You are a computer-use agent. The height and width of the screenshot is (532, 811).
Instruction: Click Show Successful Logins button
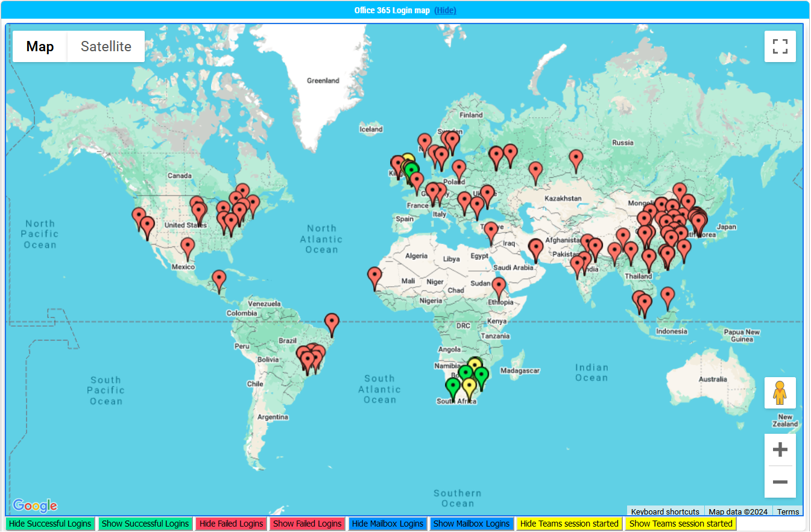coord(145,524)
